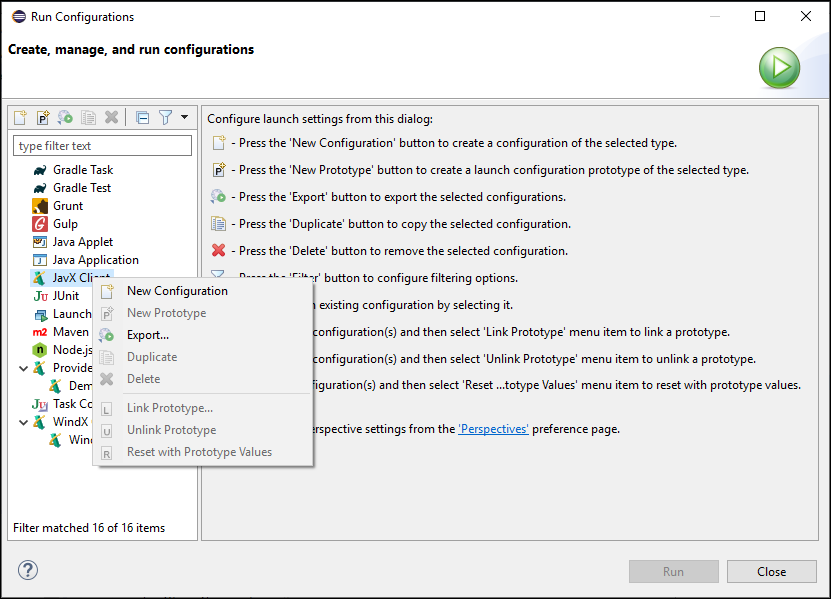
Task: Click the Close button
Action: click(772, 571)
